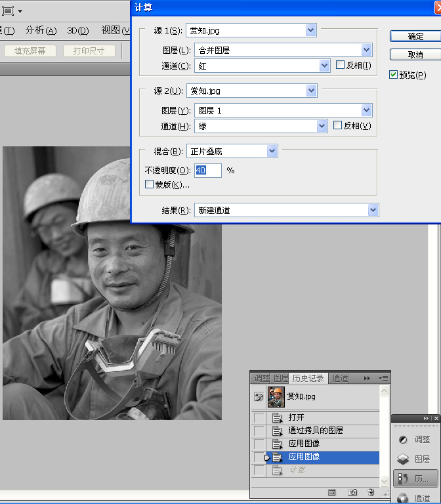Switch to the 通道 tab in the panel group
The width and height of the screenshot is (441, 504).
click(x=340, y=378)
